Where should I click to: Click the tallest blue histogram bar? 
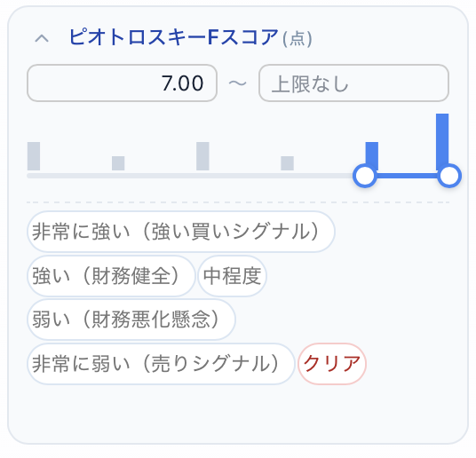(x=442, y=140)
